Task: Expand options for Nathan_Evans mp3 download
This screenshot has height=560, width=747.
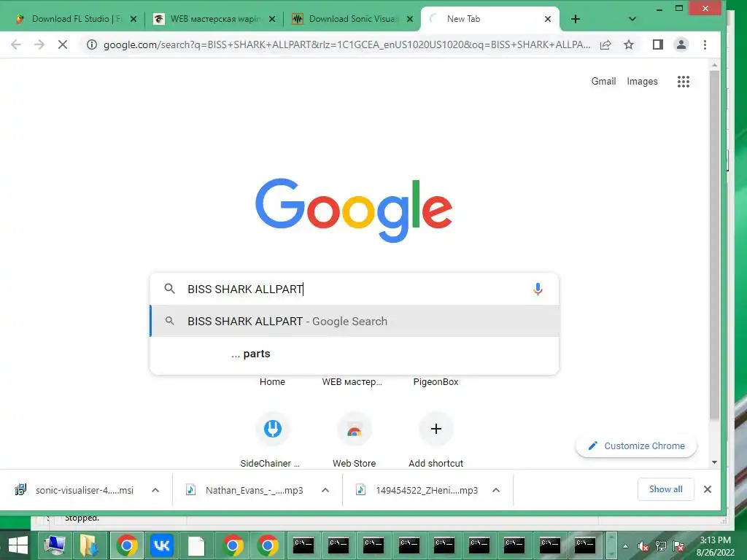Action: tap(325, 490)
